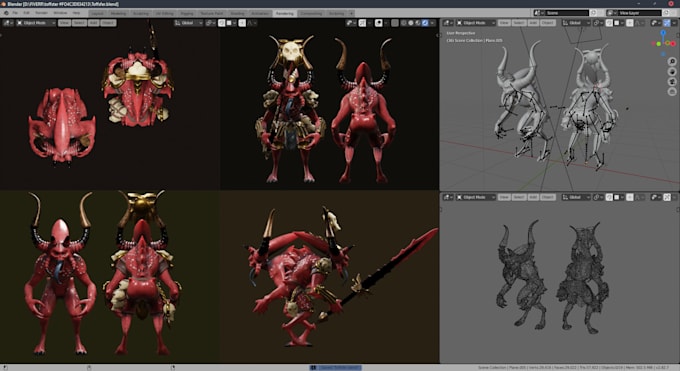Open Object Mode dropdown in left viewport

(x=36, y=23)
